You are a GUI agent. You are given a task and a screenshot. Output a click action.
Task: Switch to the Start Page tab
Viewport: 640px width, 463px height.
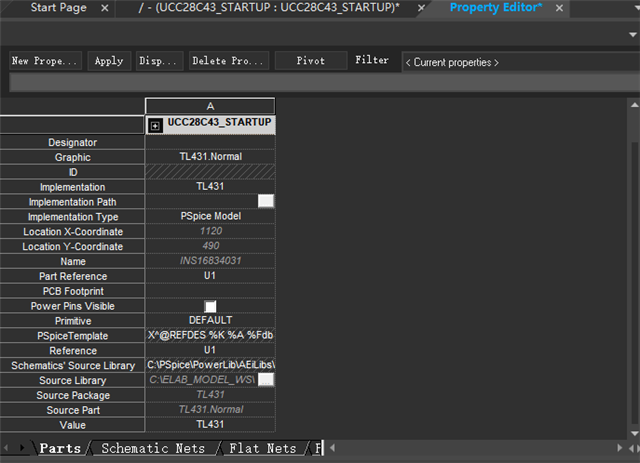[x=58, y=8]
